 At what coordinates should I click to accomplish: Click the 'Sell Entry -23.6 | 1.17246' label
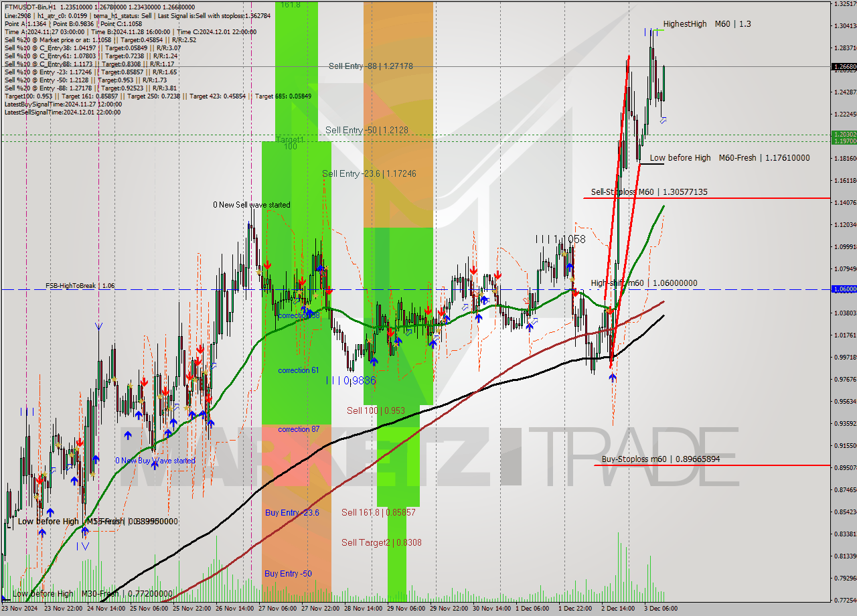tap(369, 173)
